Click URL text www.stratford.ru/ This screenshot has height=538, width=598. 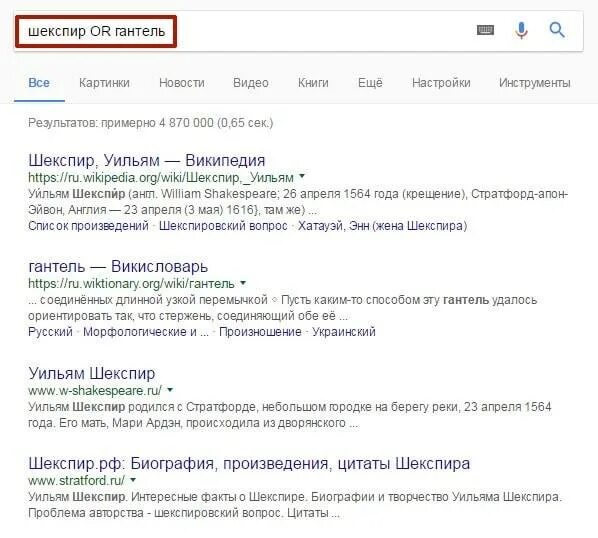(76, 480)
